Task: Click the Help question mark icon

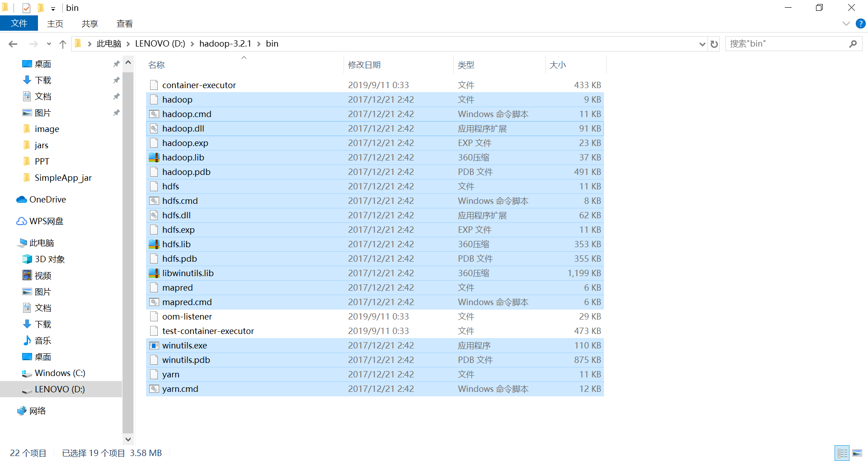Action: [860, 24]
